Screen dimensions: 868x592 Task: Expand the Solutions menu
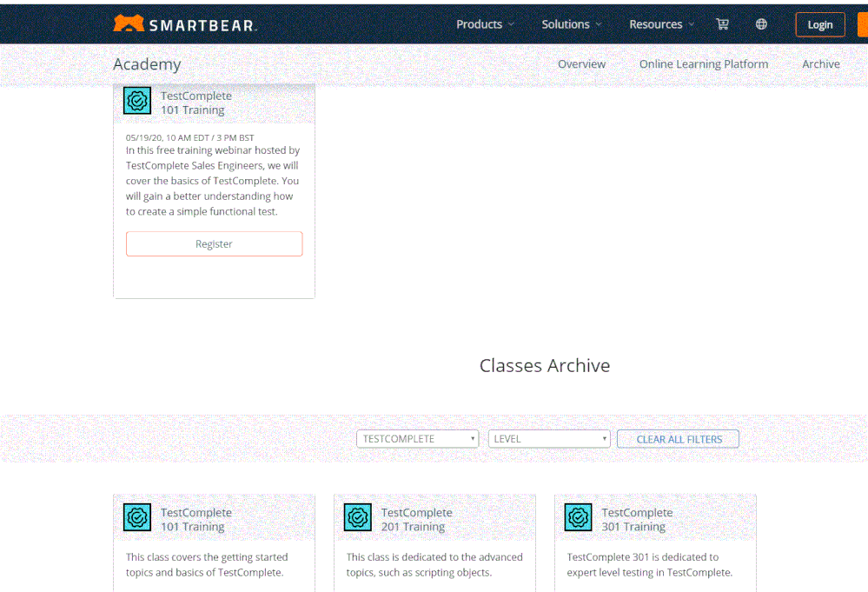[x=572, y=24]
